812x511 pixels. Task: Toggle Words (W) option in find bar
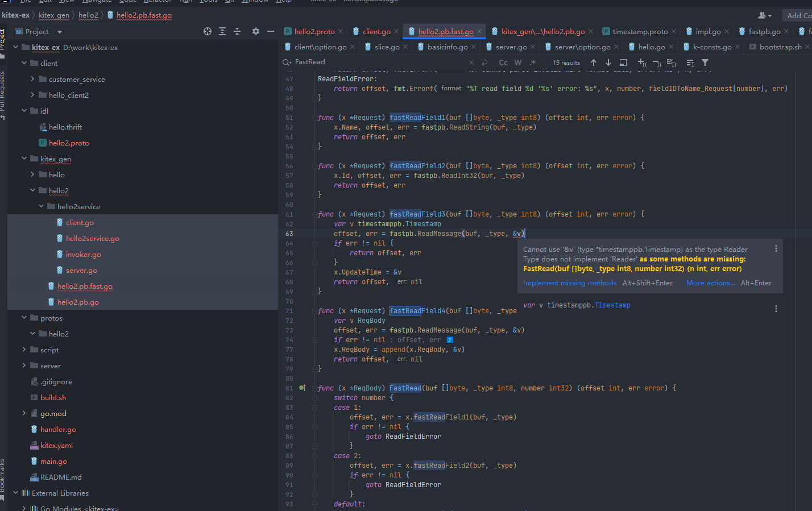click(518, 63)
